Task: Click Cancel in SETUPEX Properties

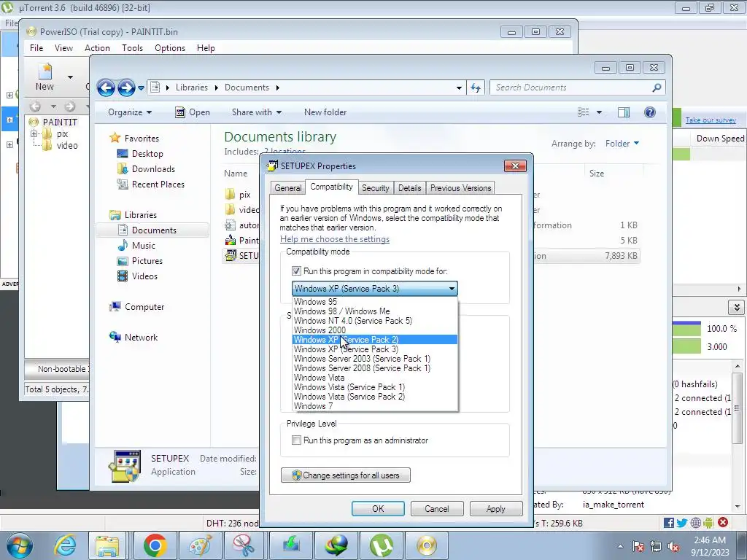Action: (x=436, y=508)
